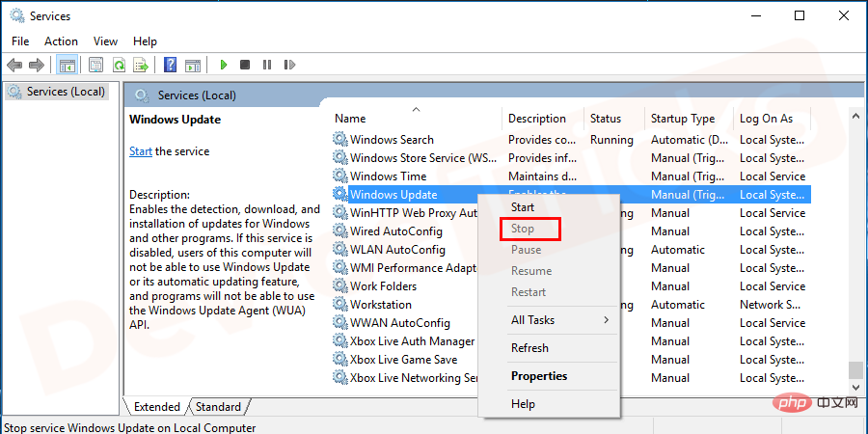
Task: Sort by the Description column header
Action: (543, 119)
